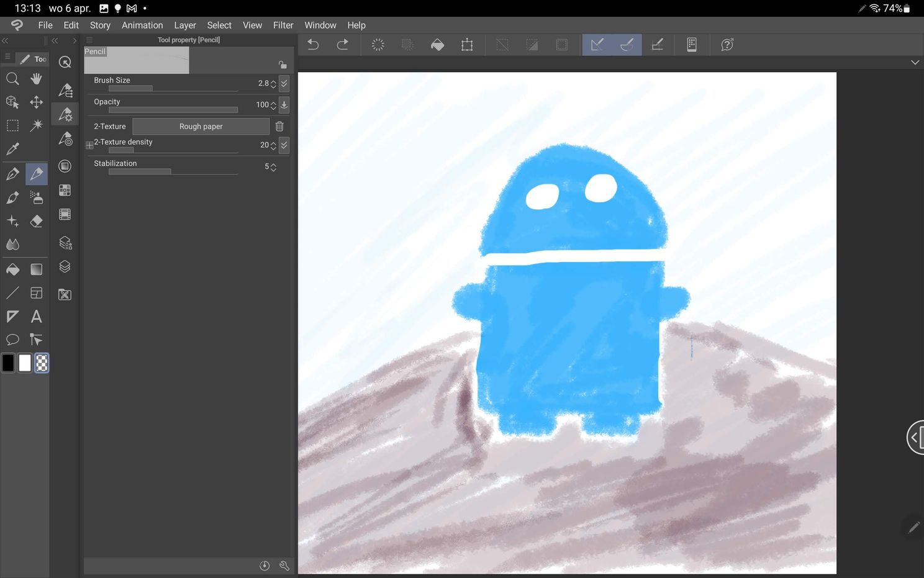924x578 pixels.
Task: Open the Quick Access palette icon
Action: click(x=65, y=62)
